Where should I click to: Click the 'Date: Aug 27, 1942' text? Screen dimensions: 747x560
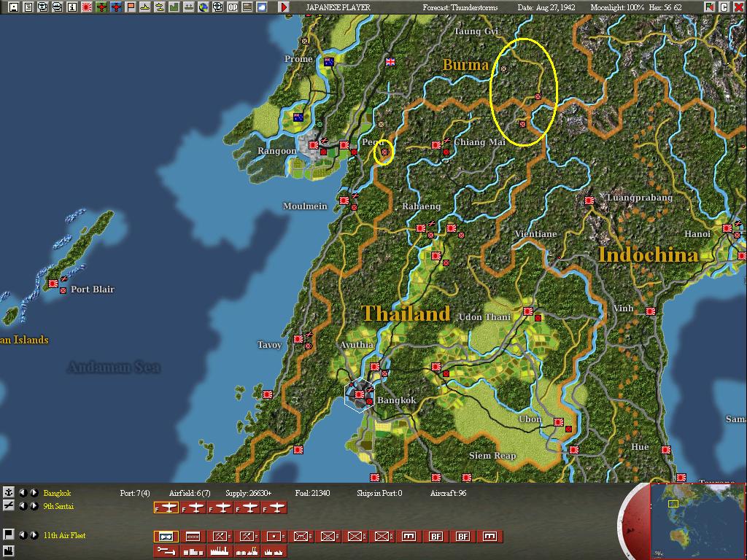point(546,7)
